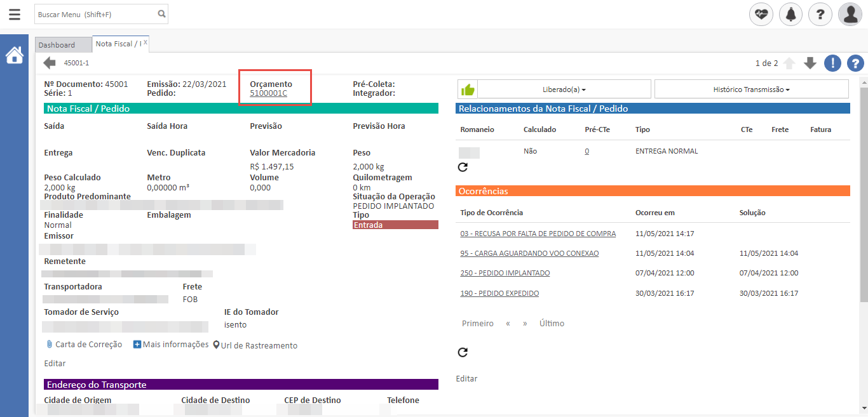Image resolution: width=868 pixels, height=417 pixels.
Task: Click the back arrow beside 45001-1
Action: [50, 63]
